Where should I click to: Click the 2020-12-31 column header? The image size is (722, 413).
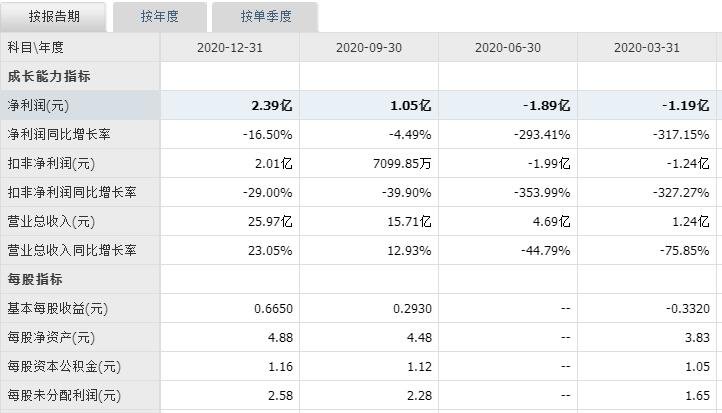pos(228,47)
